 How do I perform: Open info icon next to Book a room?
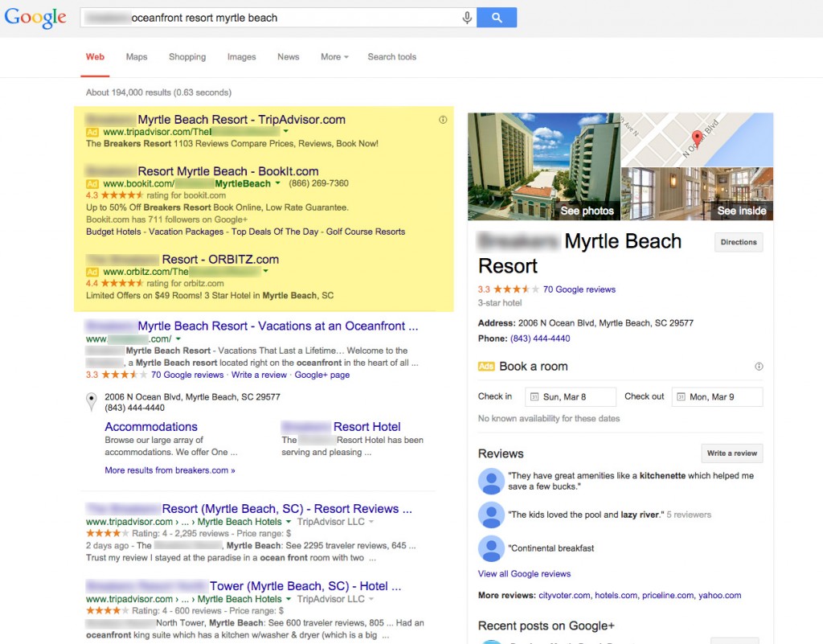coord(759,367)
